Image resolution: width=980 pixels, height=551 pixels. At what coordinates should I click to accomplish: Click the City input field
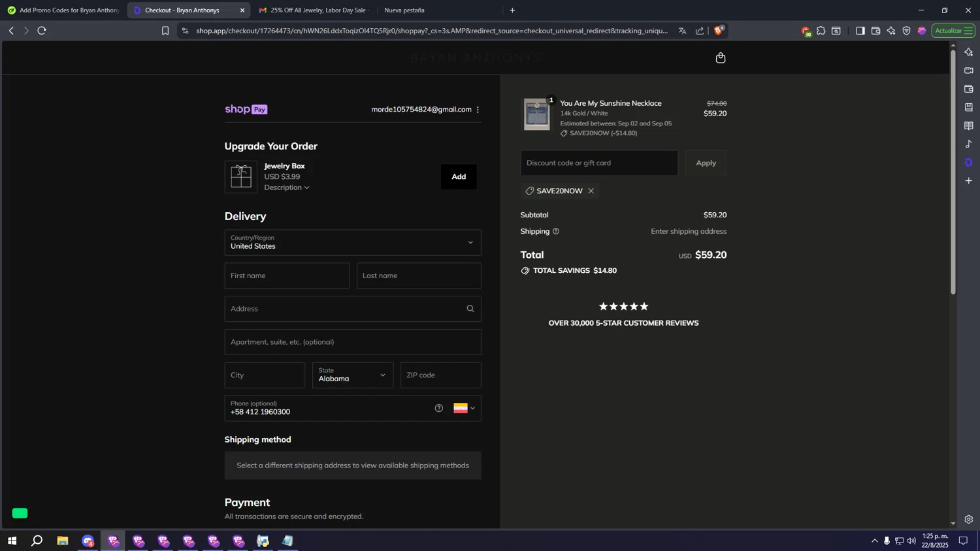point(265,375)
